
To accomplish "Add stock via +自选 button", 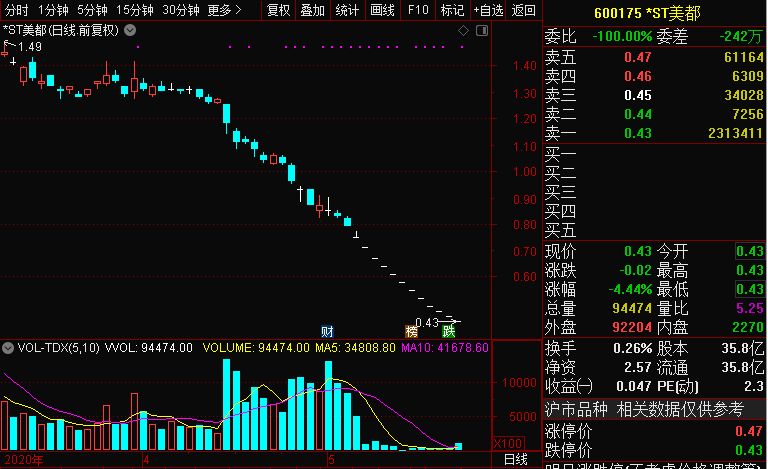I will (488, 10).
